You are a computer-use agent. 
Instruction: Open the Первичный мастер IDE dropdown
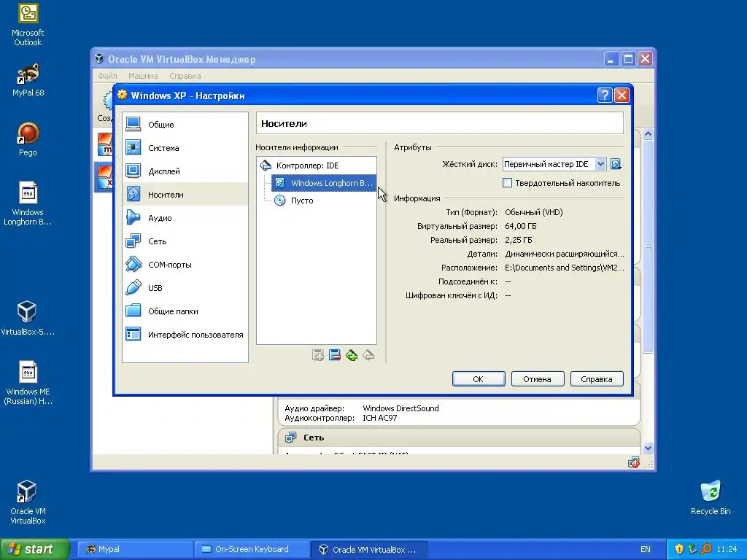click(x=554, y=164)
